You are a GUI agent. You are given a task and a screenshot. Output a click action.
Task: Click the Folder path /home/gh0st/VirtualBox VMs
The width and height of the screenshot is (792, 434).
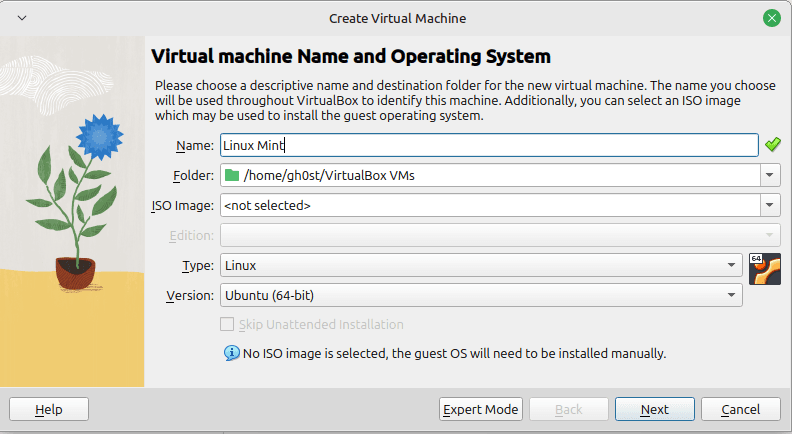(x=329, y=175)
